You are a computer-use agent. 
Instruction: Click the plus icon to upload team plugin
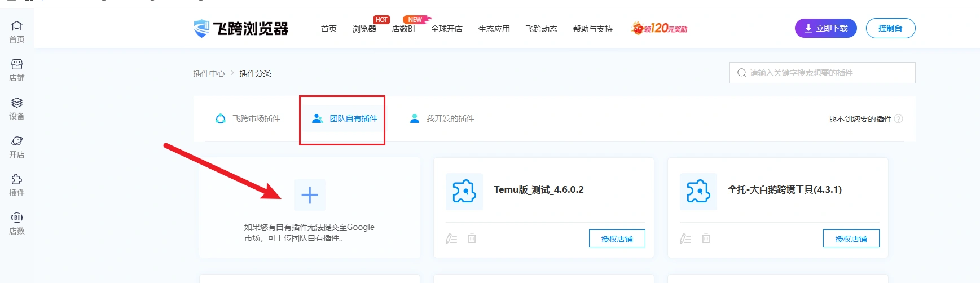[x=310, y=195]
